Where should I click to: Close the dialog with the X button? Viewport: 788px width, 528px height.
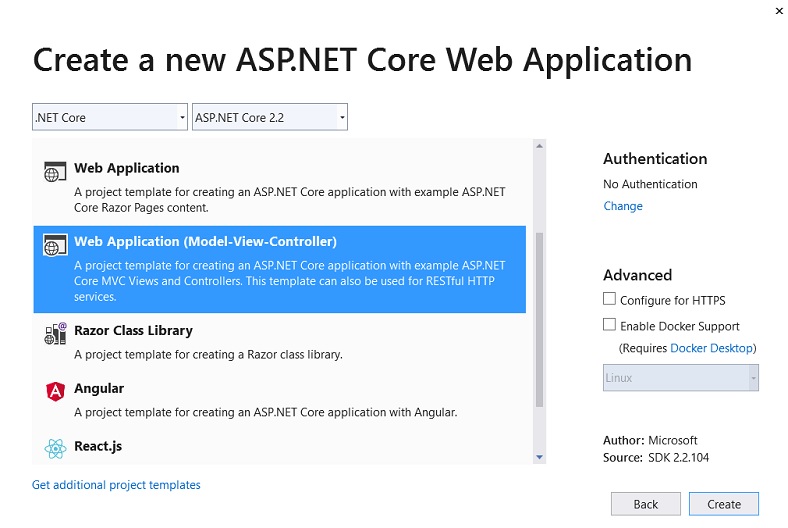779,11
